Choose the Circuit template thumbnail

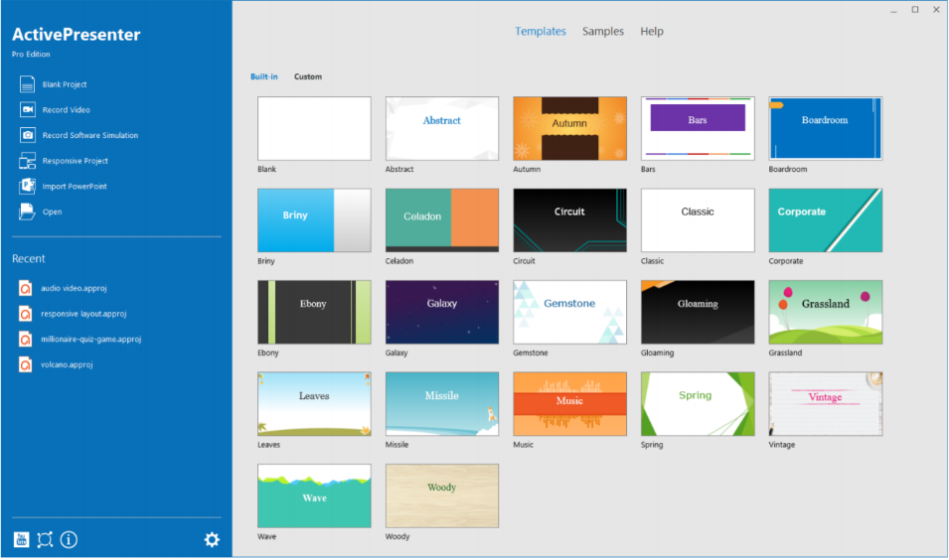(569, 220)
